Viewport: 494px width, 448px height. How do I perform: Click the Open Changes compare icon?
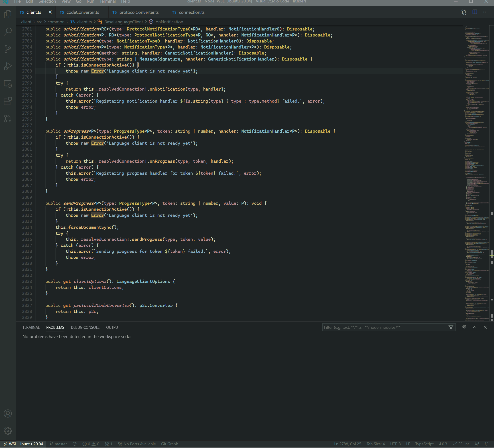(x=464, y=12)
